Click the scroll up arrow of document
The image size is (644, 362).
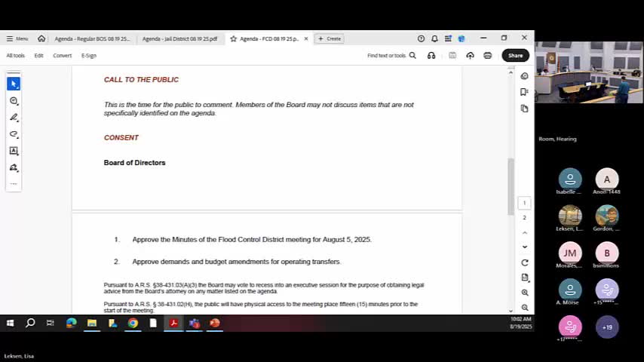point(511,72)
